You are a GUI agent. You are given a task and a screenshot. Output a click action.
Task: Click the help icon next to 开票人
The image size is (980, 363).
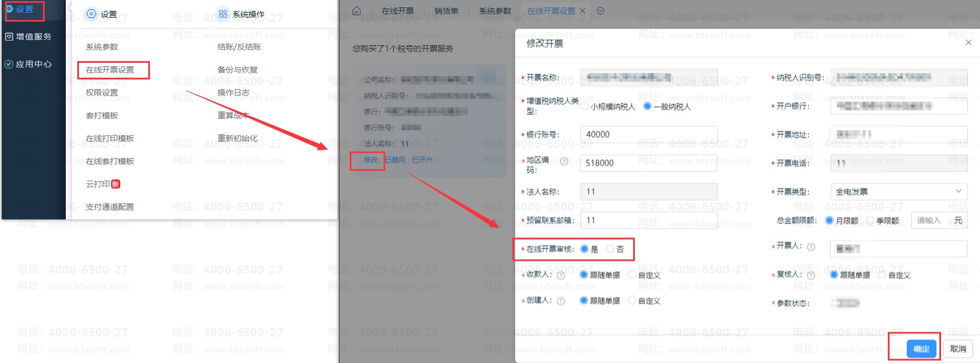click(811, 247)
